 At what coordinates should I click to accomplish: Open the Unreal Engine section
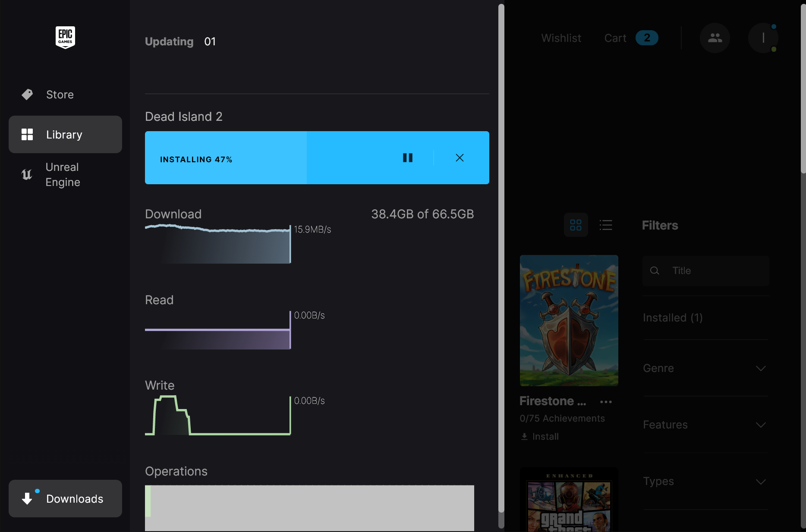tap(65, 175)
